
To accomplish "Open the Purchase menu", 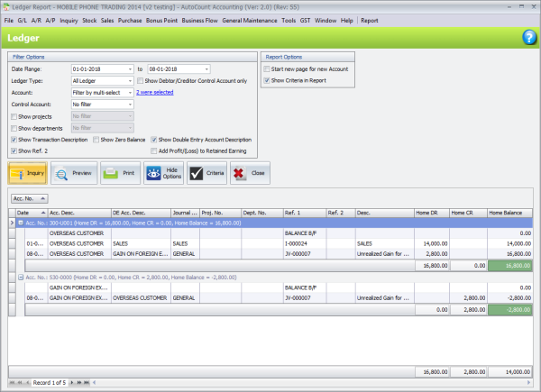I will click(130, 21).
